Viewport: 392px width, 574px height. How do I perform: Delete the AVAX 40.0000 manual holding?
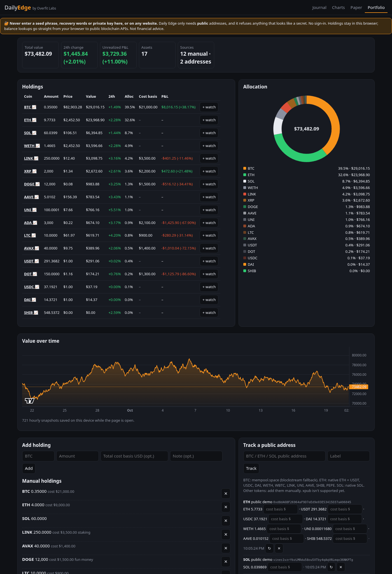coord(226,548)
